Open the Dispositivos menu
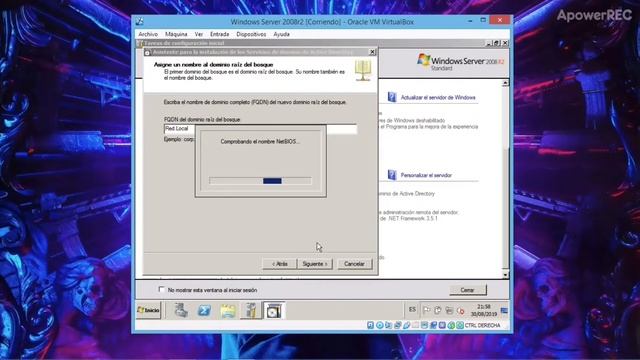 point(251,34)
